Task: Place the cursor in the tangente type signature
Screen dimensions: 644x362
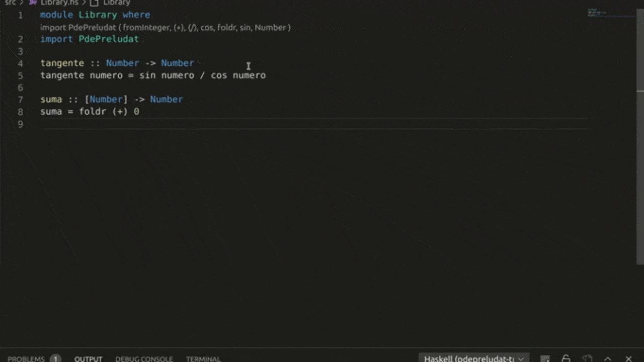Action: pos(117,63)
